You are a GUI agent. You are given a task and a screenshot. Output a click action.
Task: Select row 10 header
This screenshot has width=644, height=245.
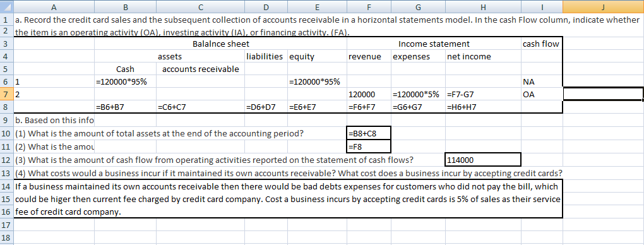[x=6, y=133]
